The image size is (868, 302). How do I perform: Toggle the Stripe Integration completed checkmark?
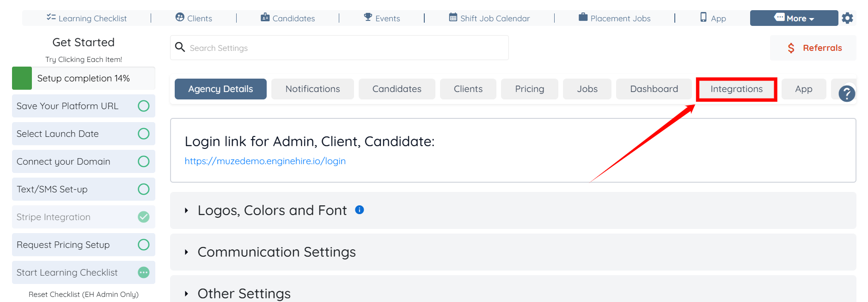point(144,217)
